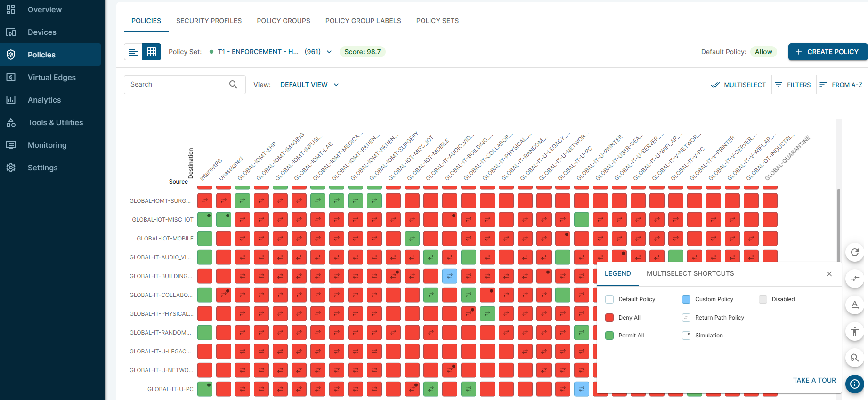Click the collapse arrows floating button
The height and width of the screenshot is (400, 868).
[x=854, y=279]
